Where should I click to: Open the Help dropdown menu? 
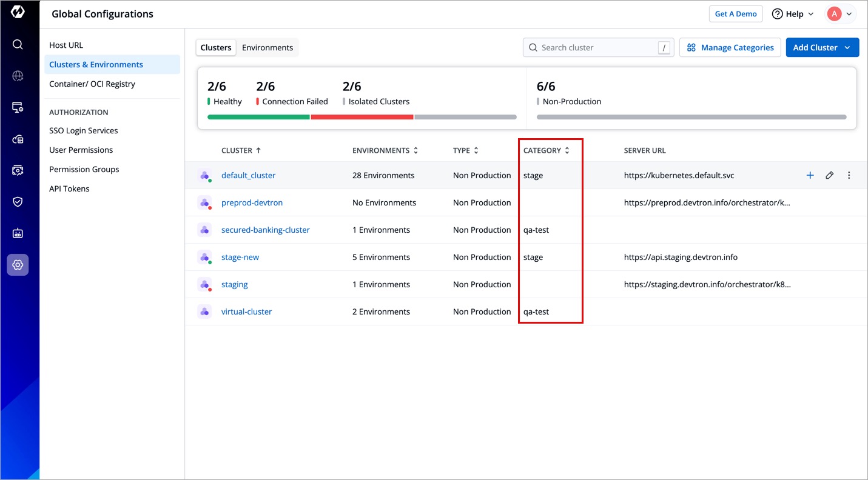point(792,14)
